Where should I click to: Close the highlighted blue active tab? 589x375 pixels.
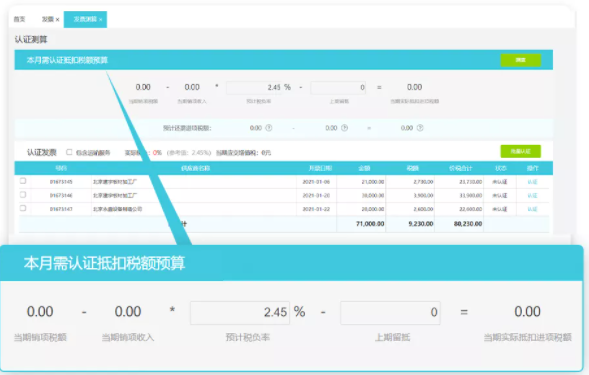click(x=101, y=20)
